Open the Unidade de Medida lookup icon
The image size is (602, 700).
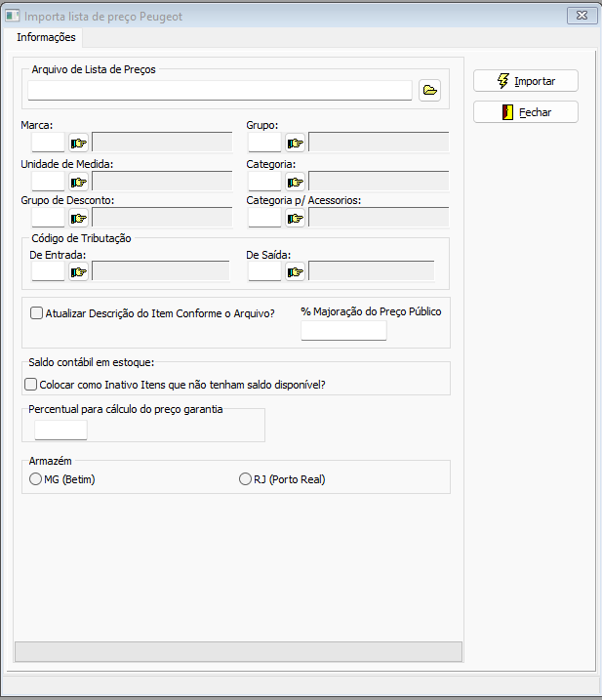click(78, 182)
